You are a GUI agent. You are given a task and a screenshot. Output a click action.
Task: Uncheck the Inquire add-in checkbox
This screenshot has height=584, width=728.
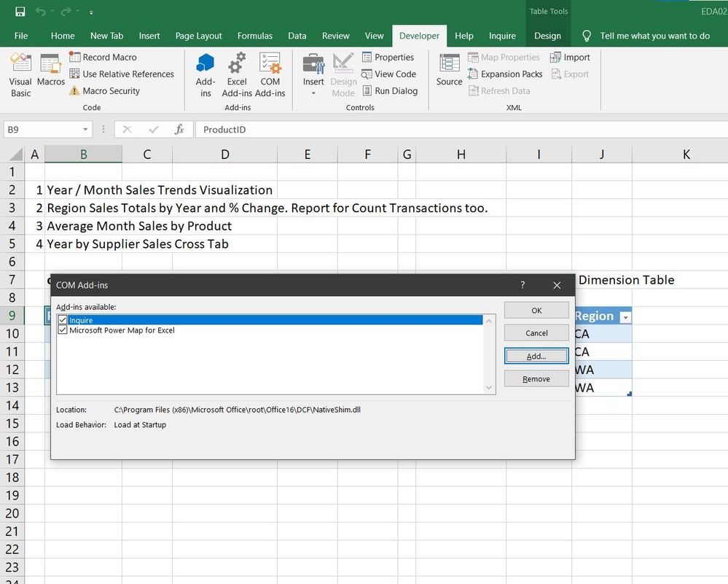pyautogui.click(x=63, y=320)
